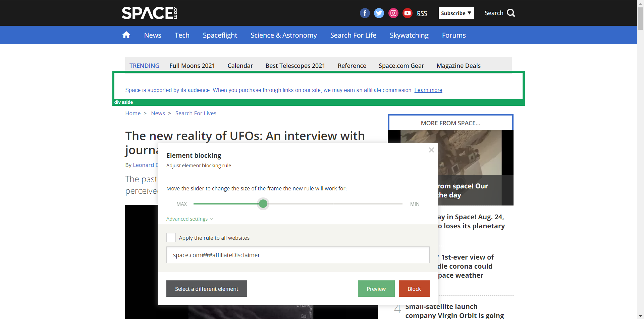The height and width of the screenshot is (319, 644).
Task: Open the News navigation item
Action: coord(153,35)
